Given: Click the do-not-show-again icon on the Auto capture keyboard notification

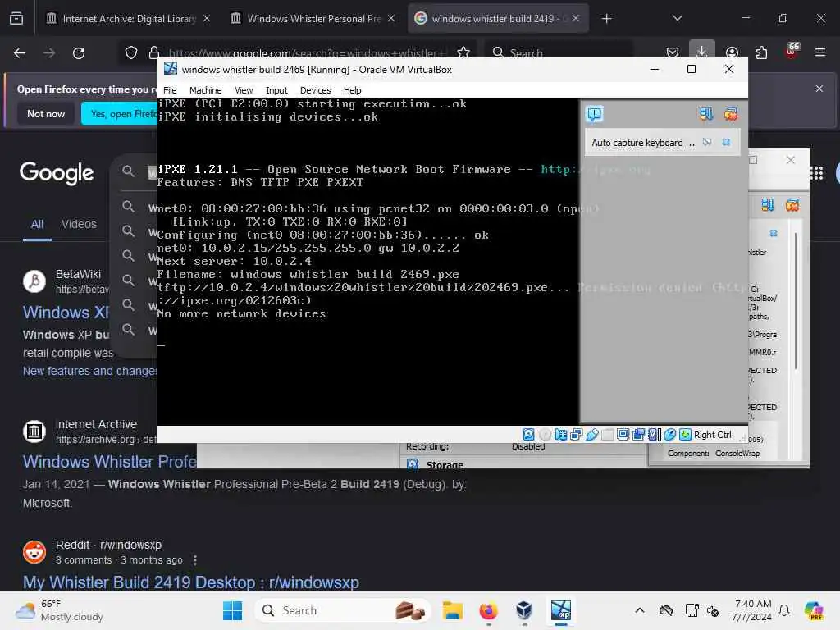Looking at the screenshot, I should (x=707, y=143).
